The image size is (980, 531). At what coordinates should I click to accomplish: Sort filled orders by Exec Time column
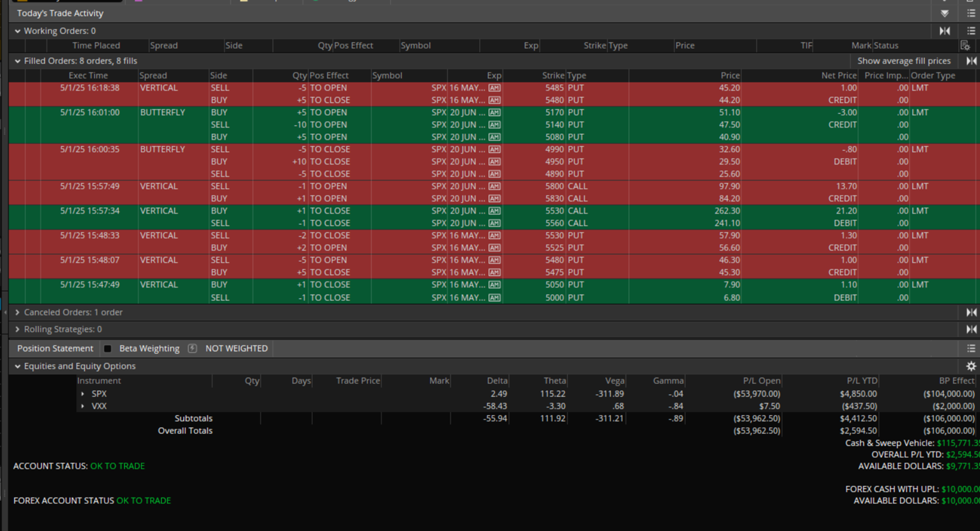tap(88, 76)
